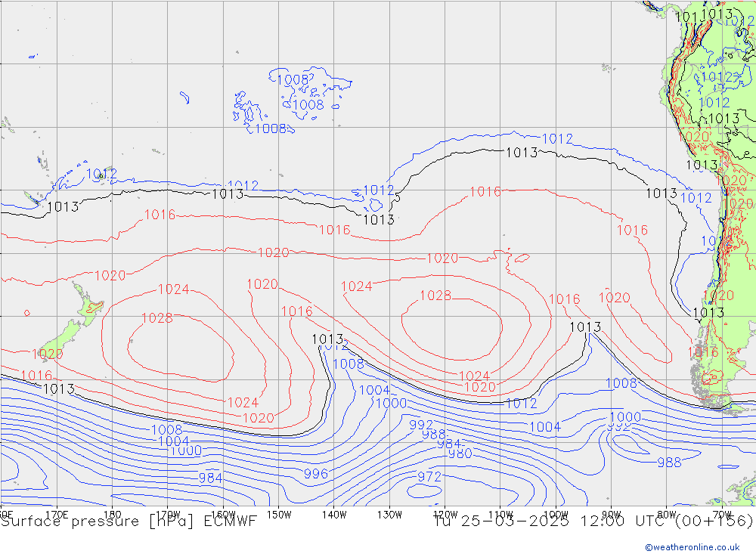Click the "Surface pressure [hPa] ECMWF" title
Image resolution: width=756 pixels, height=554 pixels.
(x=129, y=522)
